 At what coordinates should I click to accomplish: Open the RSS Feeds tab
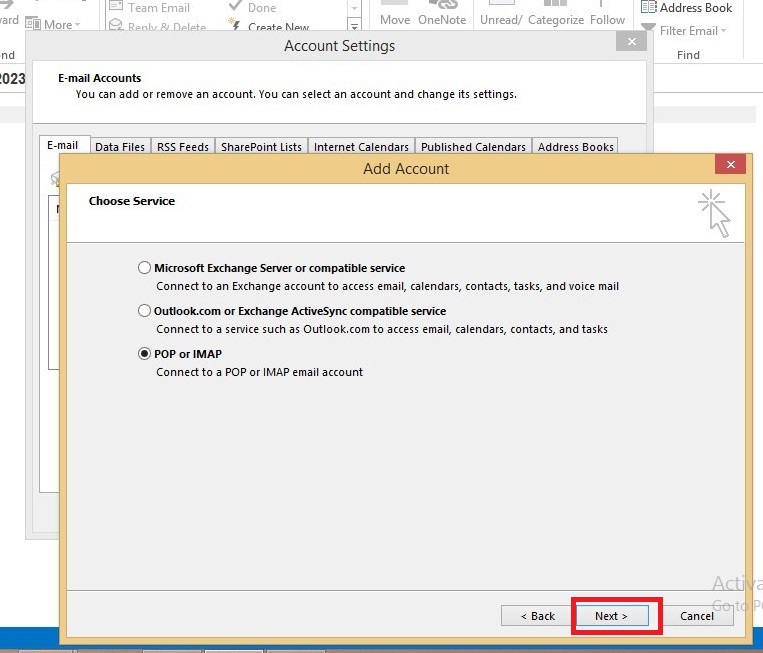click(x=183, y=147)
